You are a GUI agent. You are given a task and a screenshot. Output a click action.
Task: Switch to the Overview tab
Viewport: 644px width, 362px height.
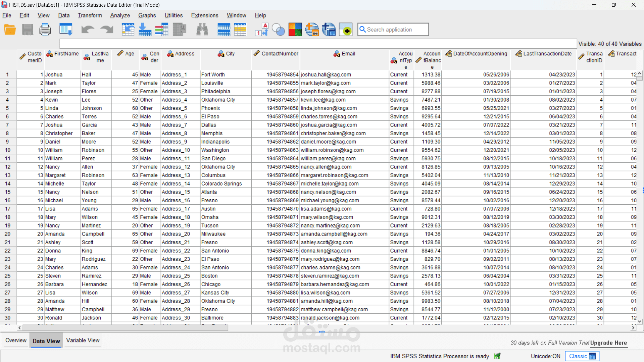pyautogui.click(x=16, y=340)
